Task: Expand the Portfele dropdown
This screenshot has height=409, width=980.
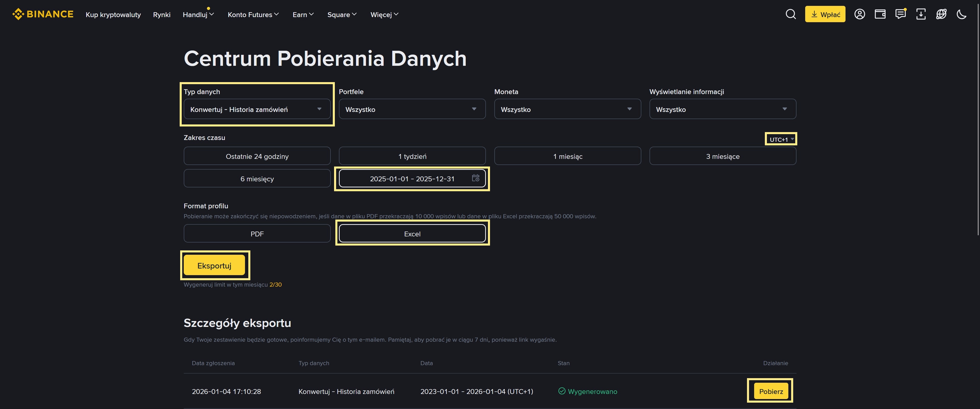Action: click(x=412, y=109)
